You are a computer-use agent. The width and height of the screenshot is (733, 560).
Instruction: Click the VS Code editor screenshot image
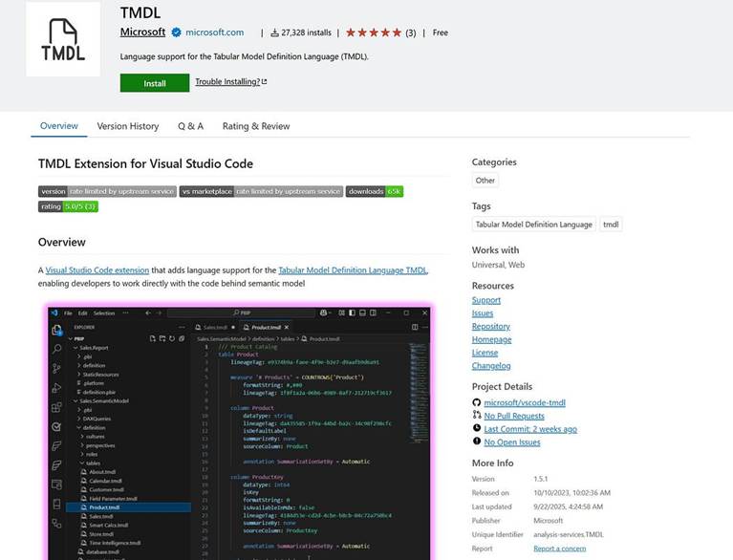pyautogui.click(x=239, y=430)
